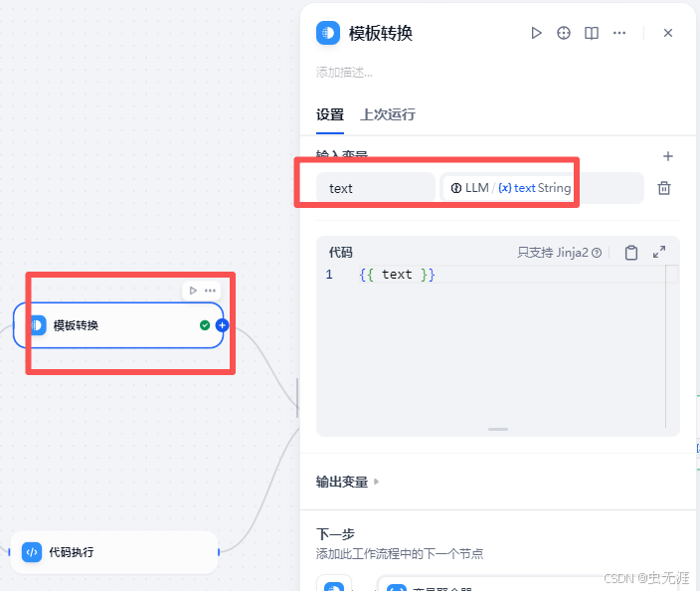Copy the template code via clipboard icon

click(x=630, y=253)
